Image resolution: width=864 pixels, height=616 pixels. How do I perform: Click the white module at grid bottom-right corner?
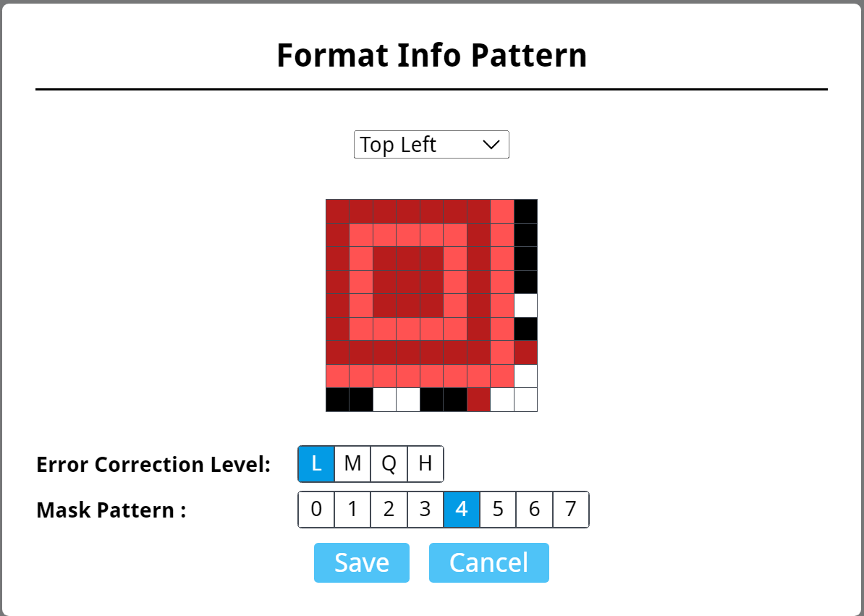pos(525,400)
